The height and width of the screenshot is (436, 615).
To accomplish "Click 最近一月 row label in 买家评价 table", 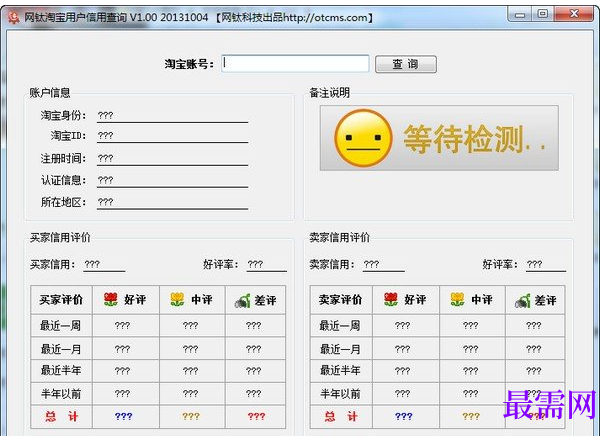I will point(60,349).
